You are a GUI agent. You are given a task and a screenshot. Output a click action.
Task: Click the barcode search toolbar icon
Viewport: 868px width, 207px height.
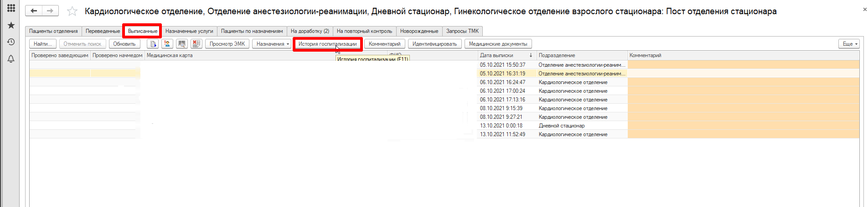[x=182, y=44]
